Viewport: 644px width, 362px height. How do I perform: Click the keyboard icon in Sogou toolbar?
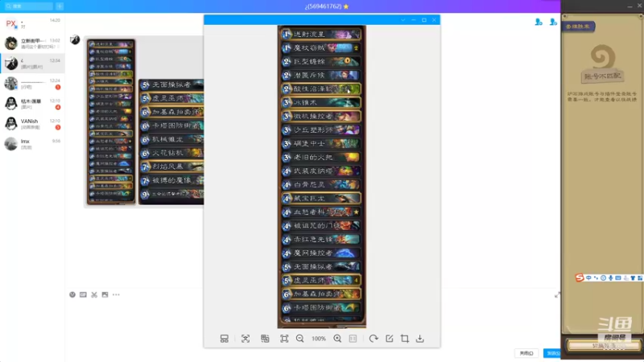tap(618, 278)
